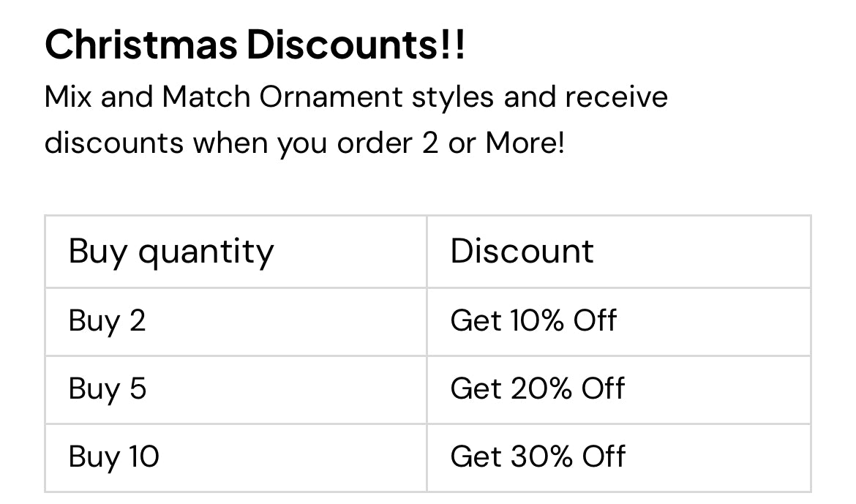Click the word "discounts" in the second description line

pos(113,143)
